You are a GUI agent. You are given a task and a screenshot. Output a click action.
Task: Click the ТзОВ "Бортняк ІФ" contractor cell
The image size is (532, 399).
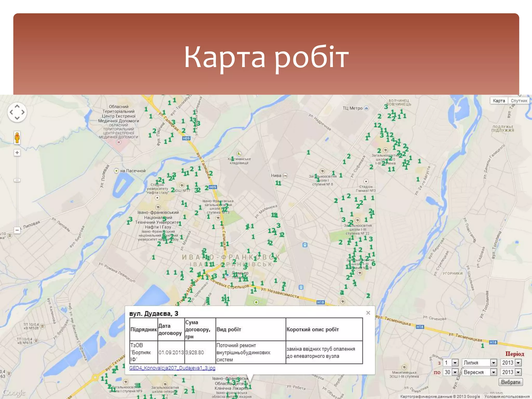coord(144,352)
